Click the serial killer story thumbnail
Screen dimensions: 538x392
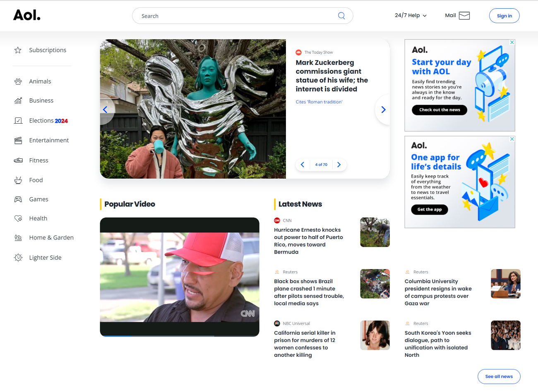click(375, 335)
